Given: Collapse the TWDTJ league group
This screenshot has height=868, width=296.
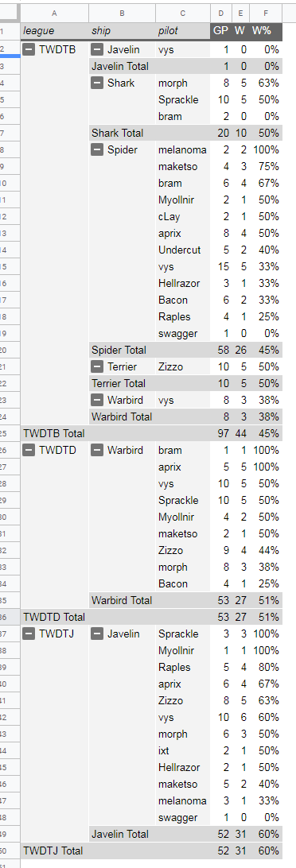Looking at the screenshot, I should pyautogui.click(x=29, y=634).
